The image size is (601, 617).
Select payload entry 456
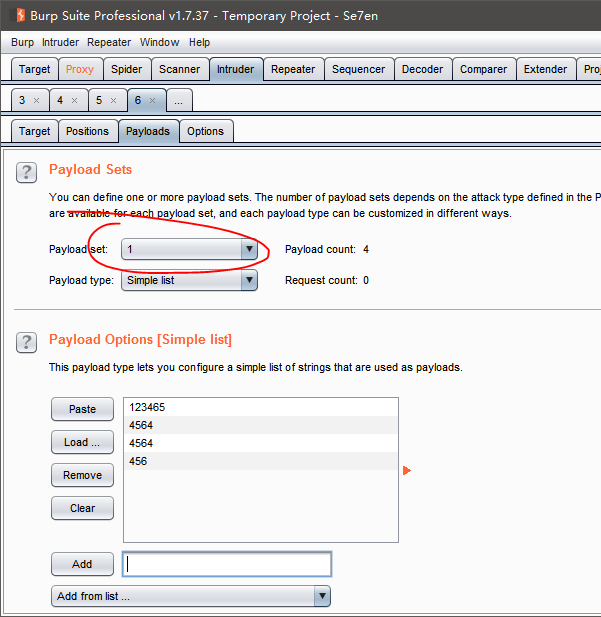(x=261, y=461)
